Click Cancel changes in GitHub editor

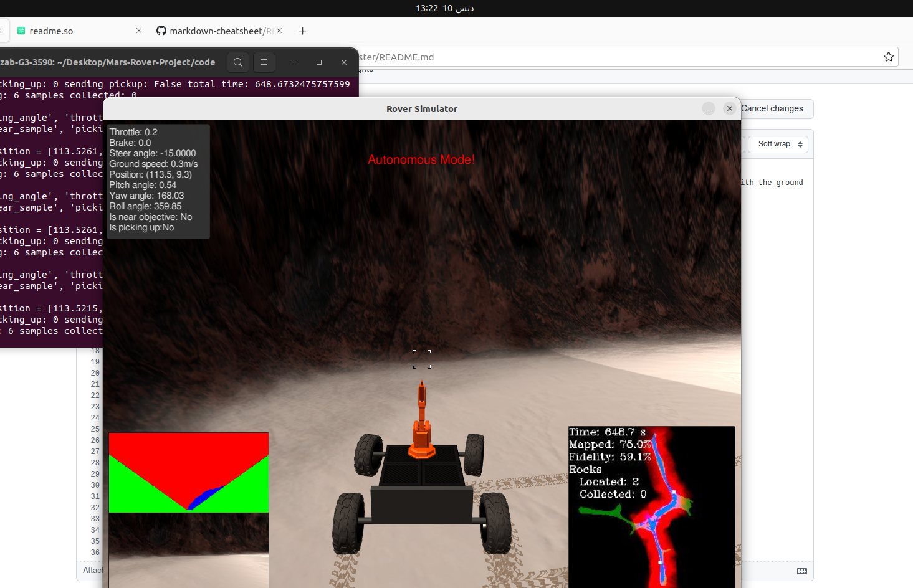point(772,108)
